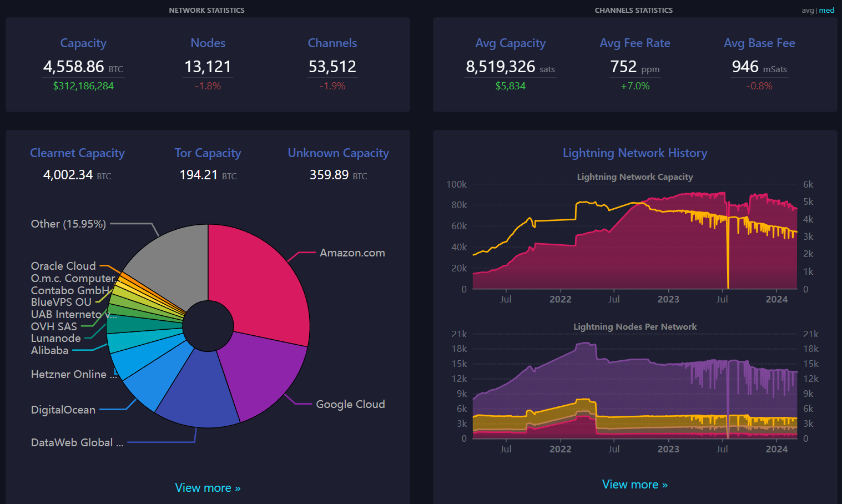The width and height of the screenshot is (842, 504).
Task: Click the 359.89 BTC unknown value
Action: tap(338, 175)
